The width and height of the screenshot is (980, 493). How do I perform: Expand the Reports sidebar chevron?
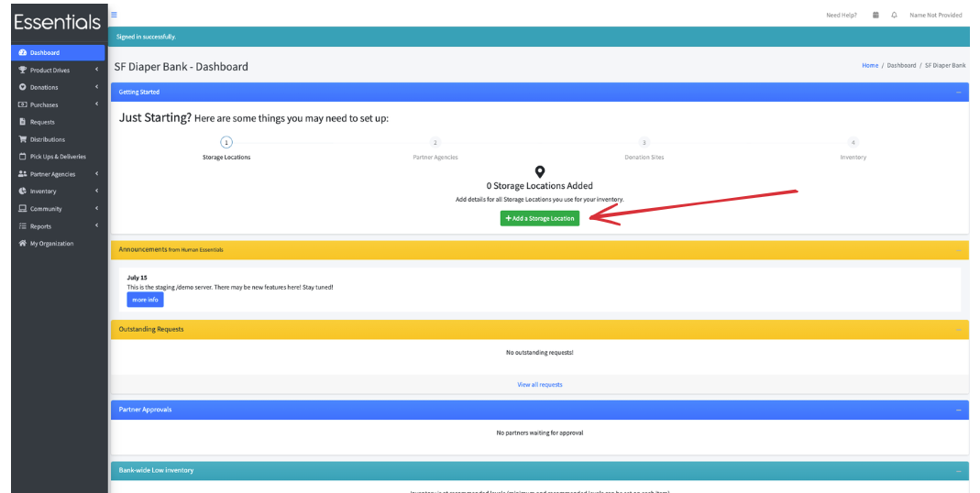pos(97,225)
